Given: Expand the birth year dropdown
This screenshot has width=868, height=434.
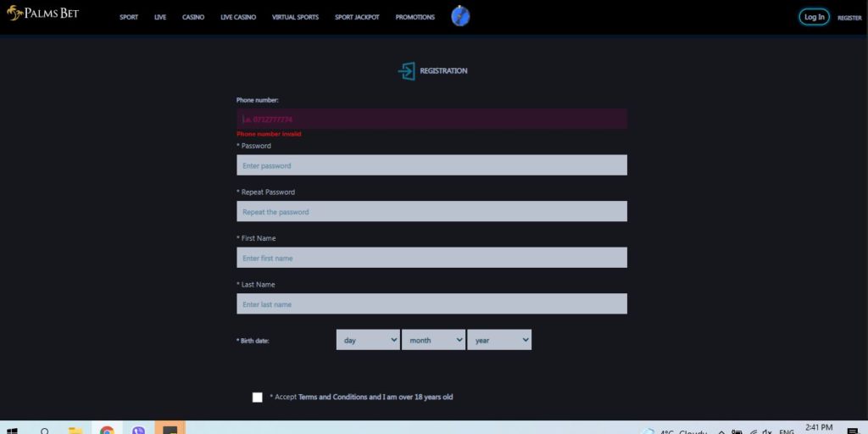Looking at the screenshot, I should tap(499, 340).
